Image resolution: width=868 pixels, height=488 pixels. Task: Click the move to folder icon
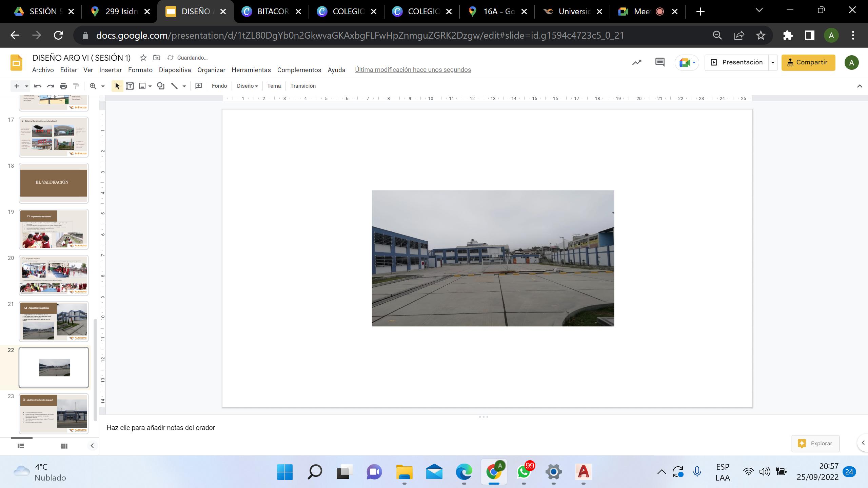157,58
